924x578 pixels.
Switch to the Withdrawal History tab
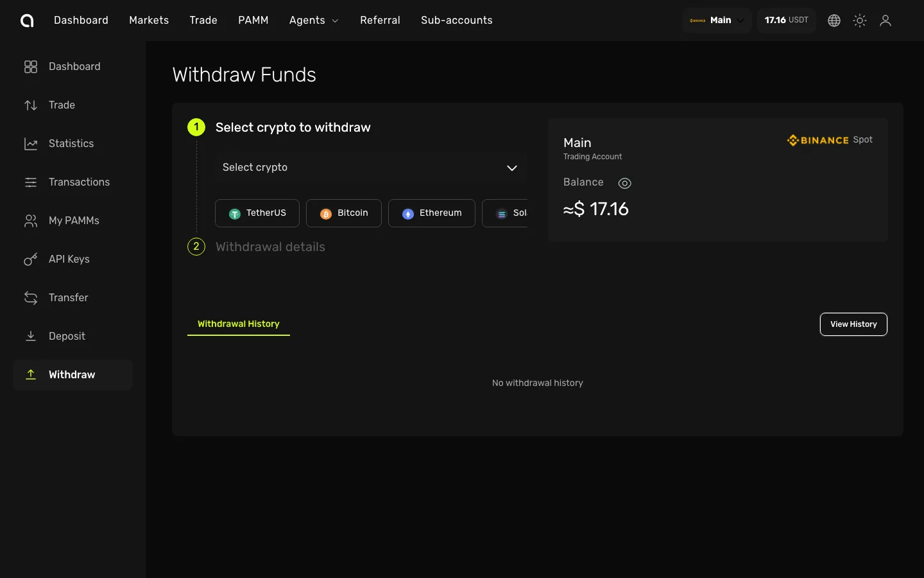pos(238,324)
